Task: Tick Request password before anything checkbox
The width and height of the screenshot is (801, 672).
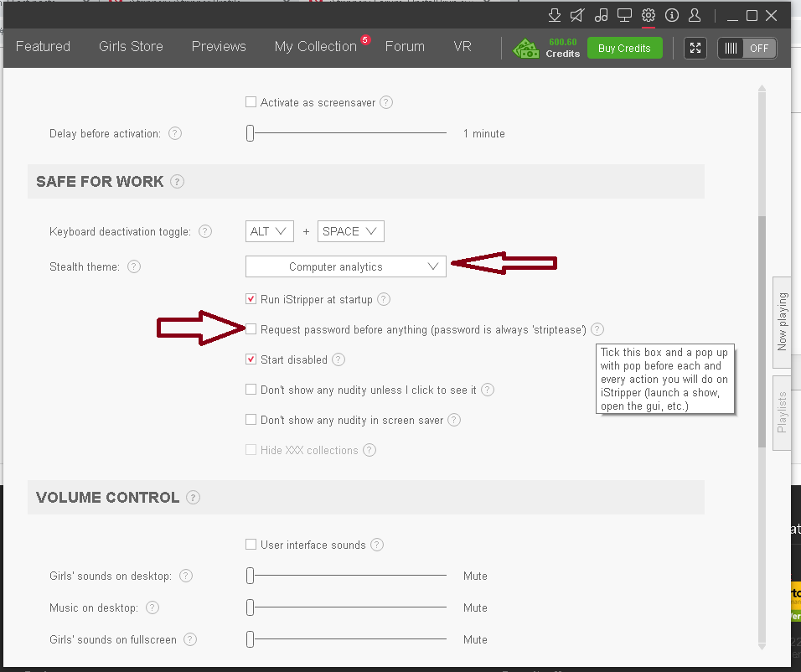Action: 251,329
